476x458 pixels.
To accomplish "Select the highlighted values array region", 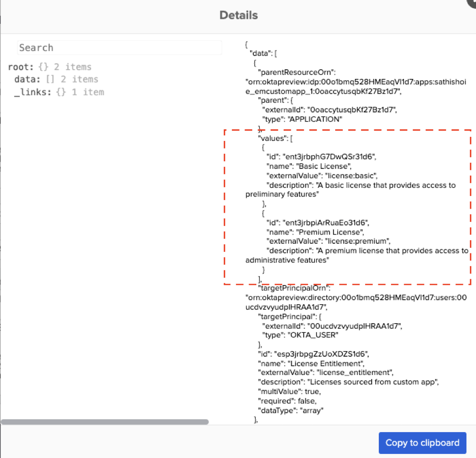I will point(347,206).
